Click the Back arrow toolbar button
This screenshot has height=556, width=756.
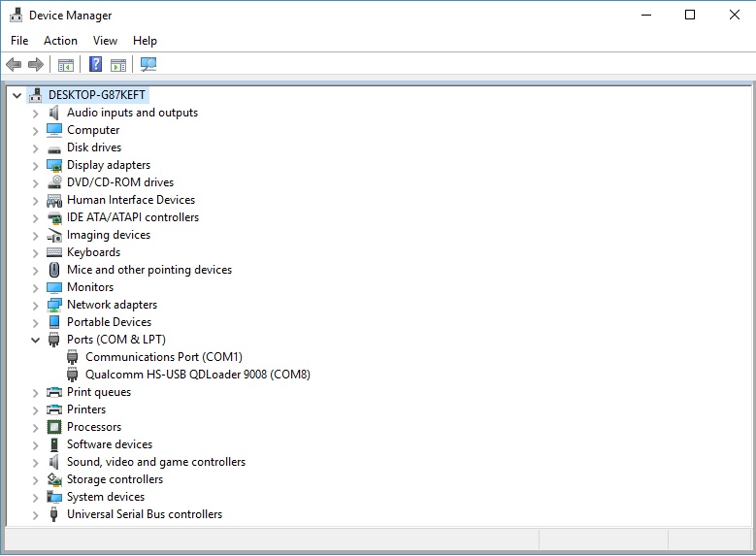tap(14, 65)
